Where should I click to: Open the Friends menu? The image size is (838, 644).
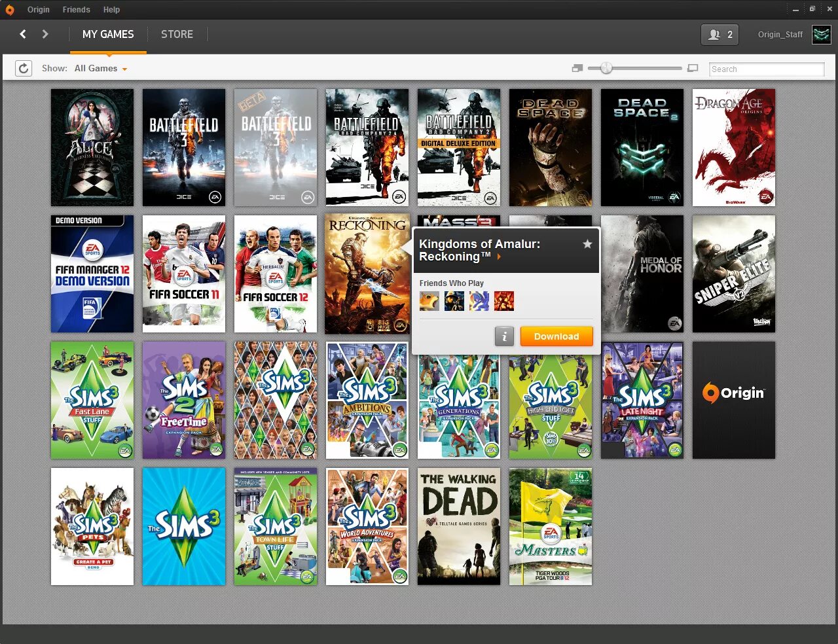pyautogui.click(x=77, y=10)
